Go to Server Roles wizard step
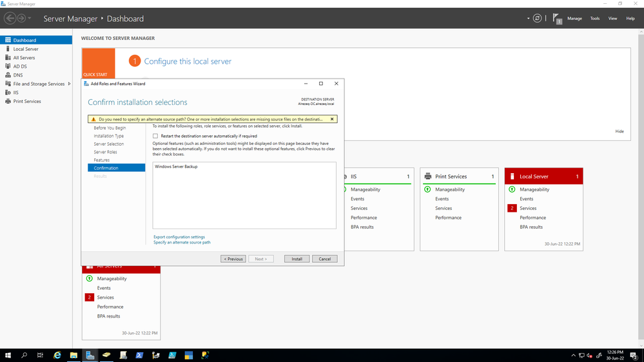 tap(105, 152)
